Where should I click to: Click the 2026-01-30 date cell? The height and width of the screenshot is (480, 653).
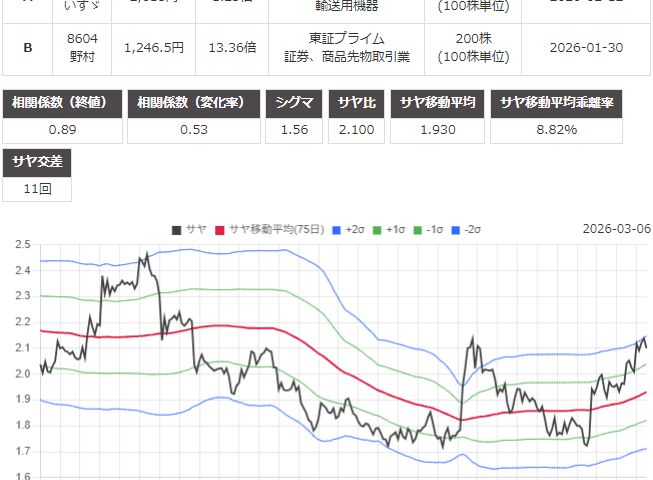(585, 47)
